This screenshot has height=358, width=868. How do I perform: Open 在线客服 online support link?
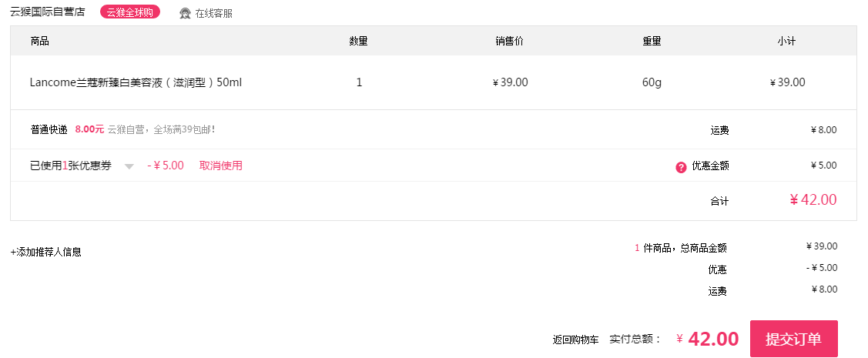coord(213,13)
